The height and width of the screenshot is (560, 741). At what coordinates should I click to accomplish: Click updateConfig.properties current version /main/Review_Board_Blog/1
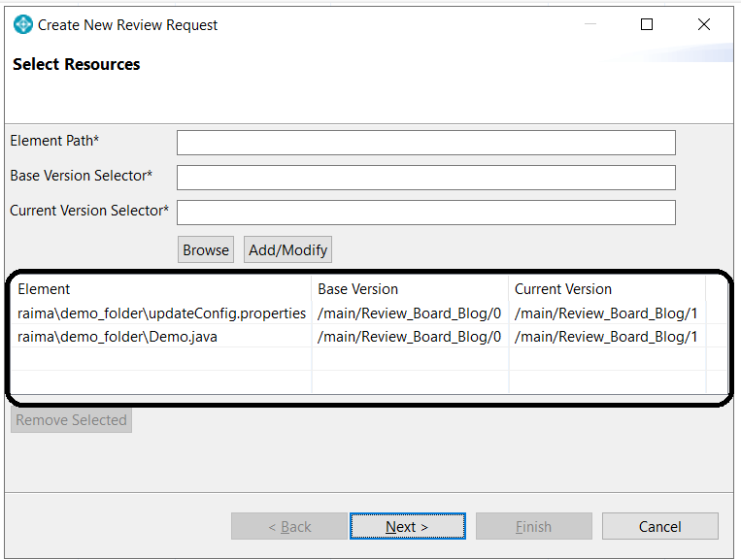click(x=606, y=313)
